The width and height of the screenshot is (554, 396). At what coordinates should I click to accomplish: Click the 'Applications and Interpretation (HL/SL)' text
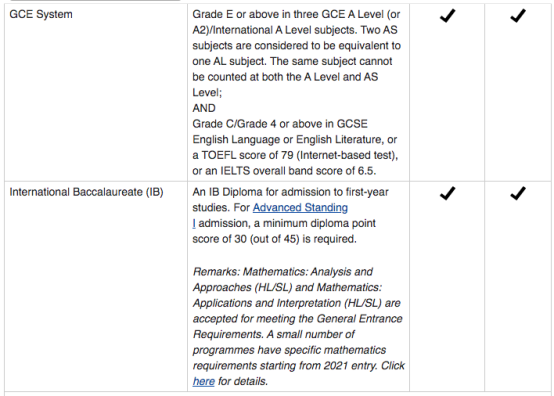point(287,303)
